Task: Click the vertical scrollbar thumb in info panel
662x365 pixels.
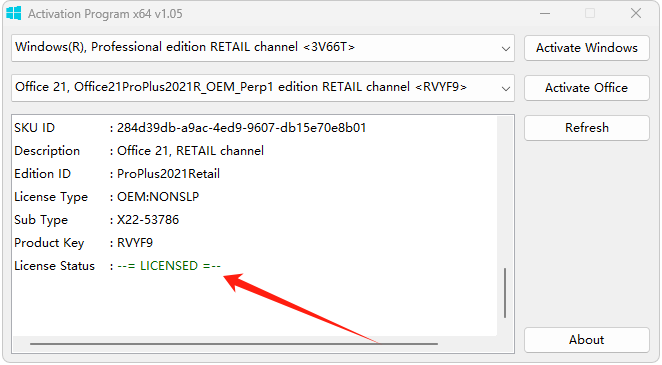Action: (x=505, y=293)
